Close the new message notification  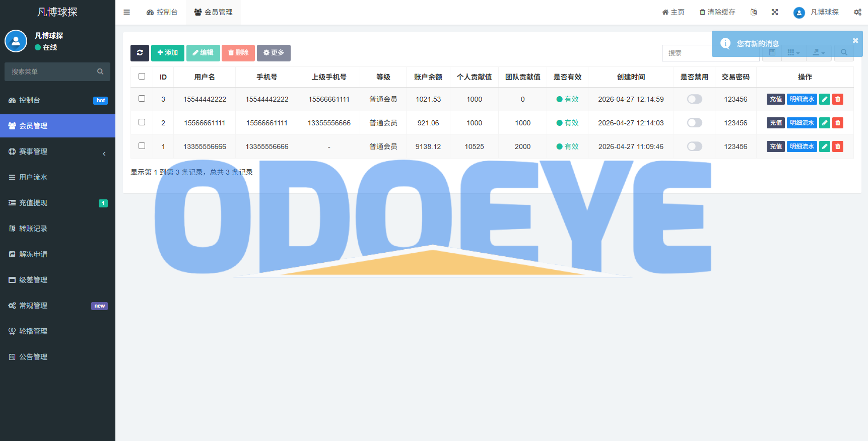[855, 41]
